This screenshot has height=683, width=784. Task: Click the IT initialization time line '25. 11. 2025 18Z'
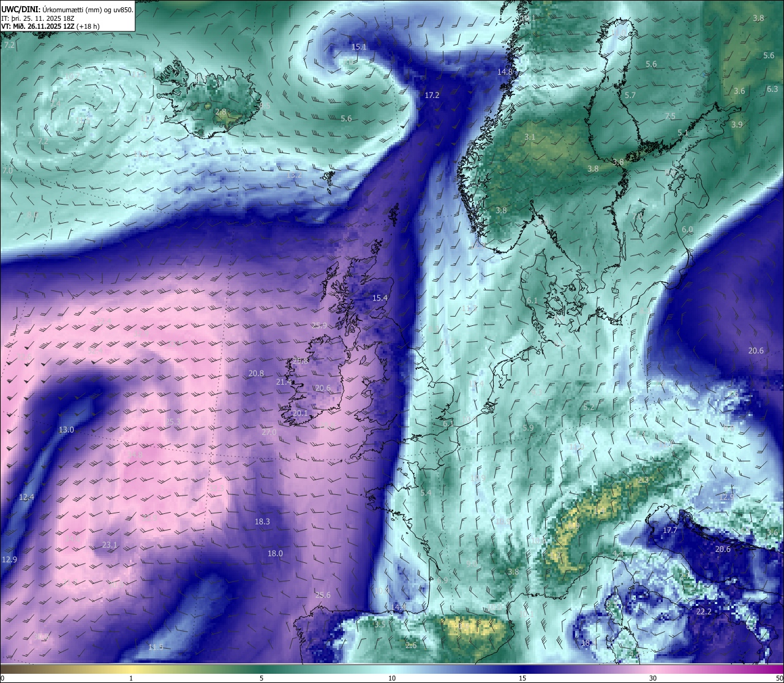48,18
